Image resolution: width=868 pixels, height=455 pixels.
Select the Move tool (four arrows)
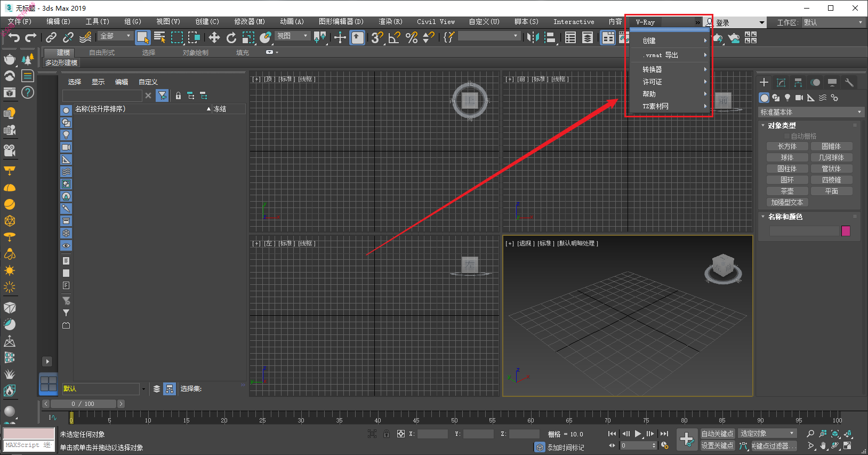[214, 37]
